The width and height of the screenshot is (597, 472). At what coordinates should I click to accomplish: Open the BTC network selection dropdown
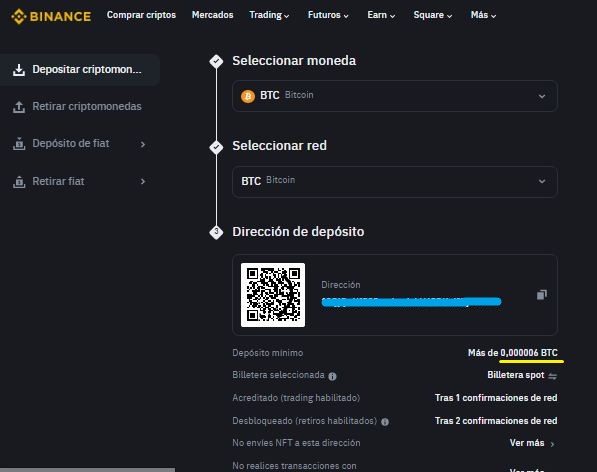pyautogui.click(x=395, y=182)
